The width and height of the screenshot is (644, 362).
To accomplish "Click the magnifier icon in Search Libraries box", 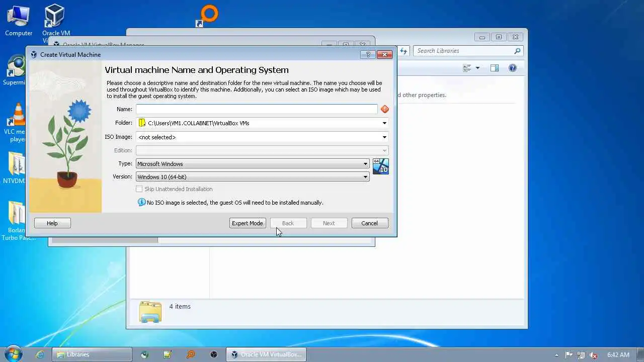I will point(517,51).
